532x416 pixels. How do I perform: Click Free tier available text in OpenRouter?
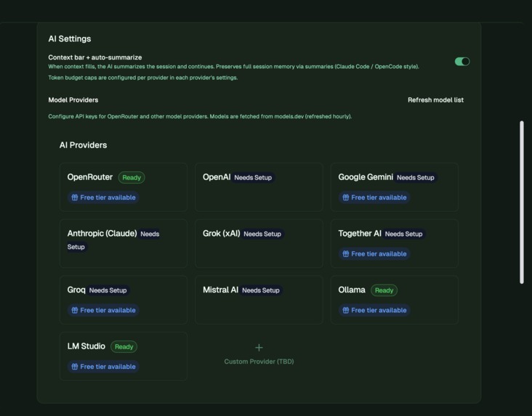pyautogui.click(x=108, y=197)
